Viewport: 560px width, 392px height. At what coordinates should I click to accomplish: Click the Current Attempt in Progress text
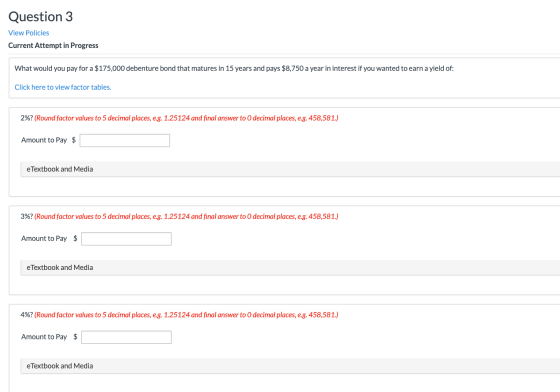click(x=53, y=45)
